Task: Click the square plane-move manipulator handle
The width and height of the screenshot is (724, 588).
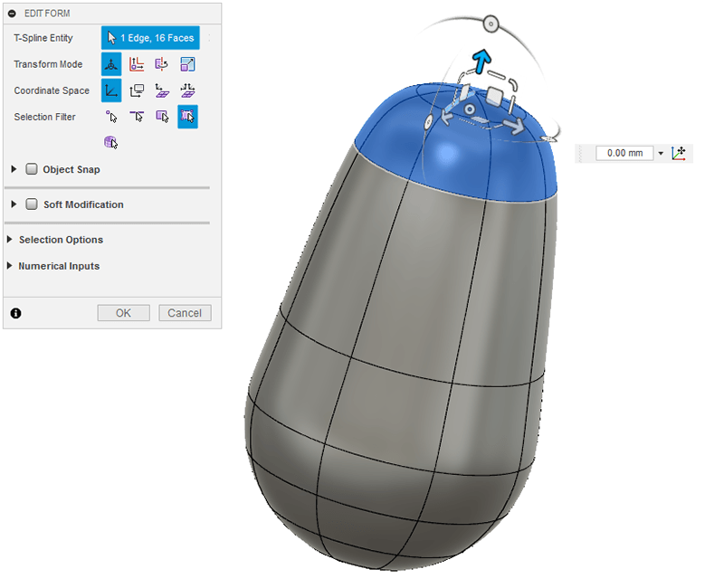Action: pos(494,96)
